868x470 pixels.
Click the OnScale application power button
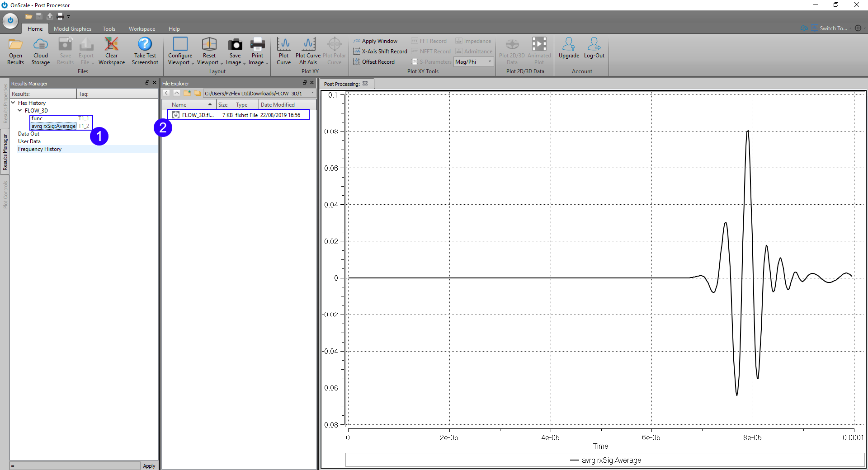tap(10, 20)
